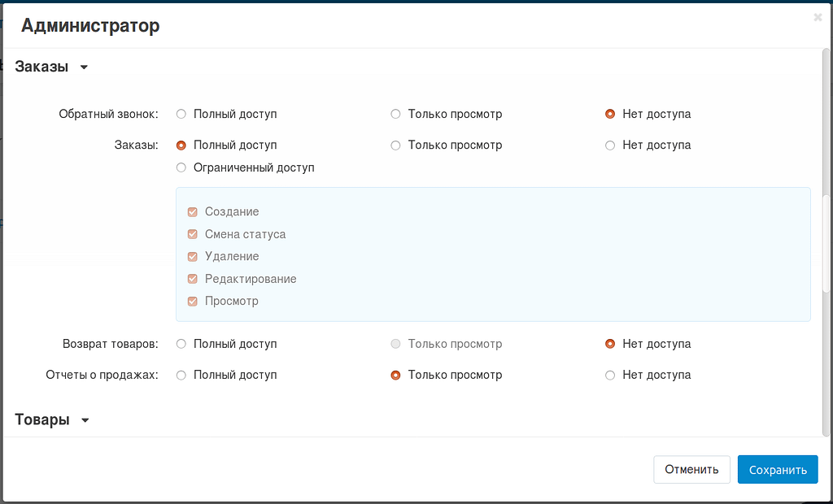Image resolution: width=833 pixels, height=504 pixels.
Task: Expand the Товары section arrow
Action: click(85, 420)
